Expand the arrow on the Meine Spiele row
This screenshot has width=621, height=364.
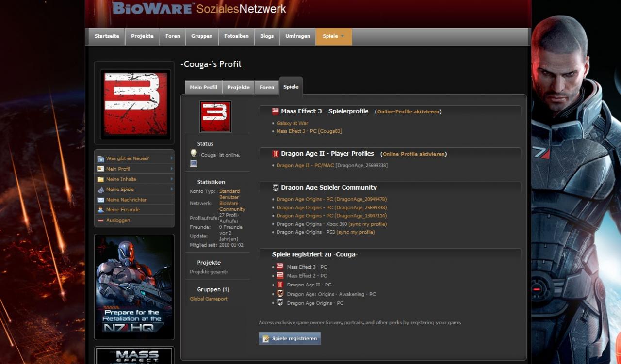tap(172, 190)
